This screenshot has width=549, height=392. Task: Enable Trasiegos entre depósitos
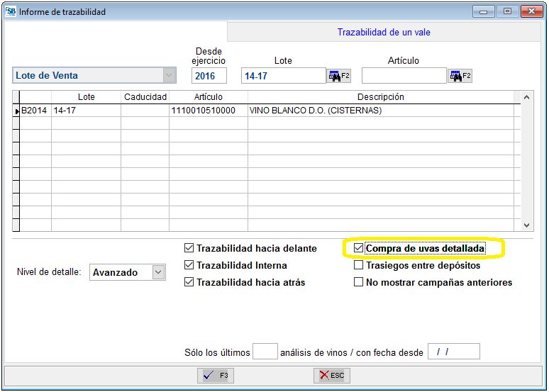pos(359,266)
